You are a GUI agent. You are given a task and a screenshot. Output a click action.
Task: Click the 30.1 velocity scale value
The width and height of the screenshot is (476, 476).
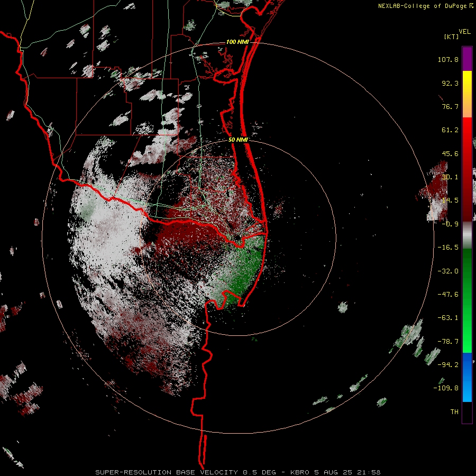[x=450, y=177]
